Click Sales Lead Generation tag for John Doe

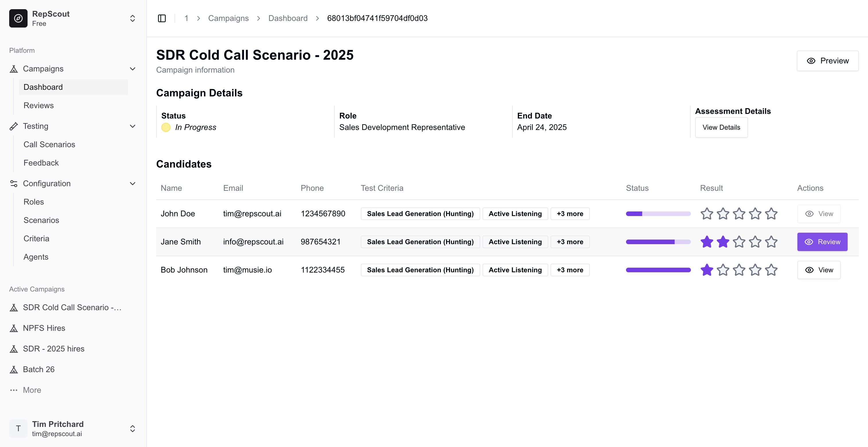(x=420, y=213)
